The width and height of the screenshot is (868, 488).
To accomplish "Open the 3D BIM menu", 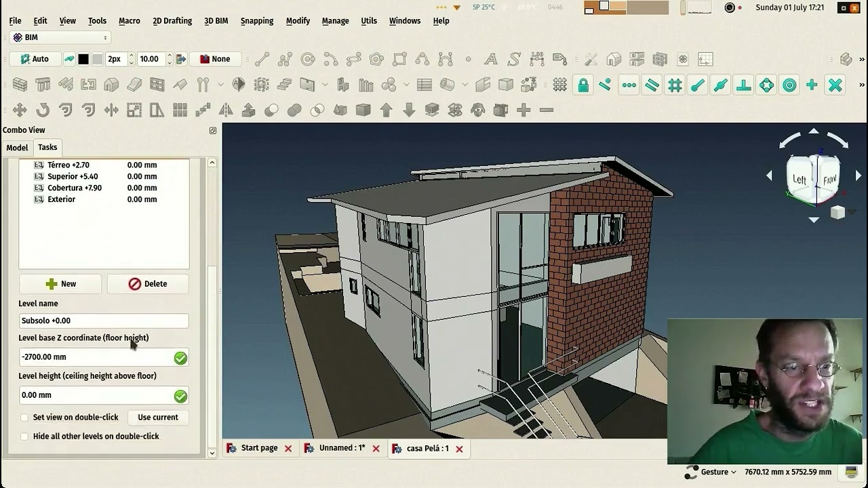I will pos(216,20).
